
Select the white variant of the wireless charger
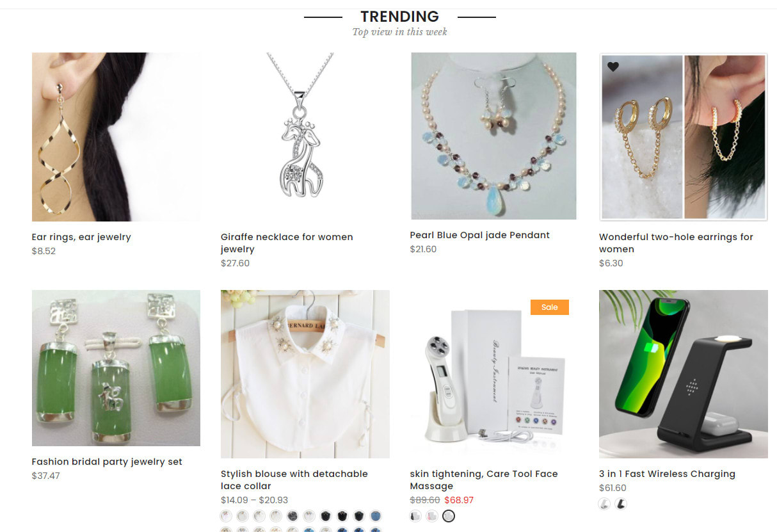click(x=604, y=504)
